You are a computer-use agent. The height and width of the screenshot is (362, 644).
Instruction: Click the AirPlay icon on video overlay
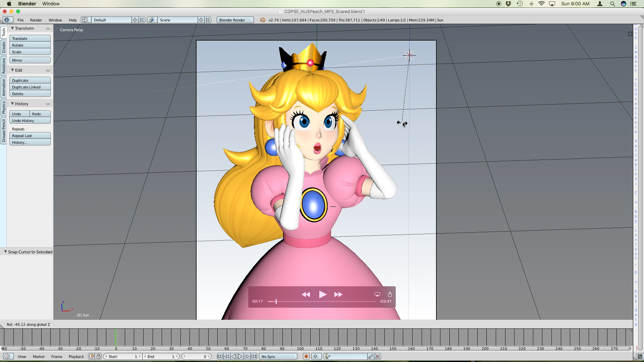pos(377,294)
